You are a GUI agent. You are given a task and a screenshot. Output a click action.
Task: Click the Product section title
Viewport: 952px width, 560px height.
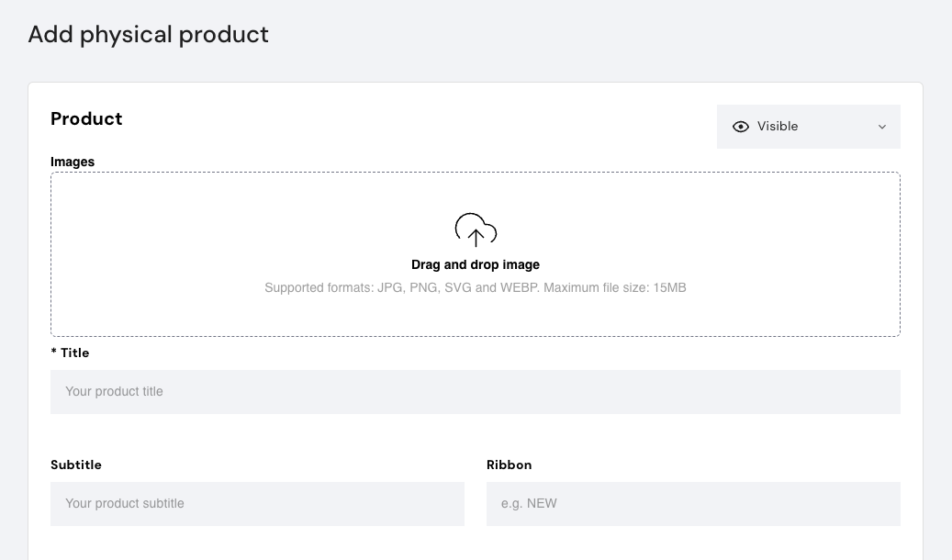click(x=86, y=118)
